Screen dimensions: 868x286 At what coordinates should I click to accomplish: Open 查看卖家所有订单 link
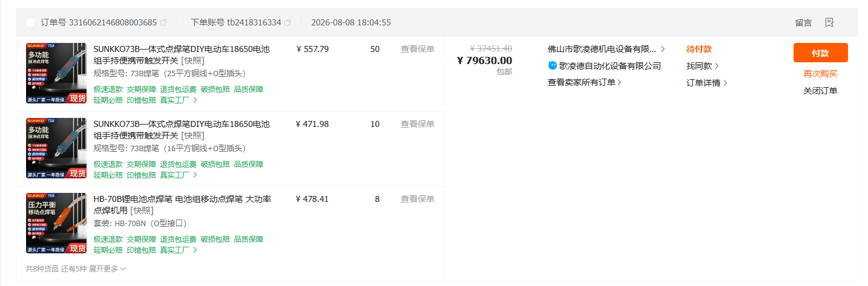pos(585,82)
